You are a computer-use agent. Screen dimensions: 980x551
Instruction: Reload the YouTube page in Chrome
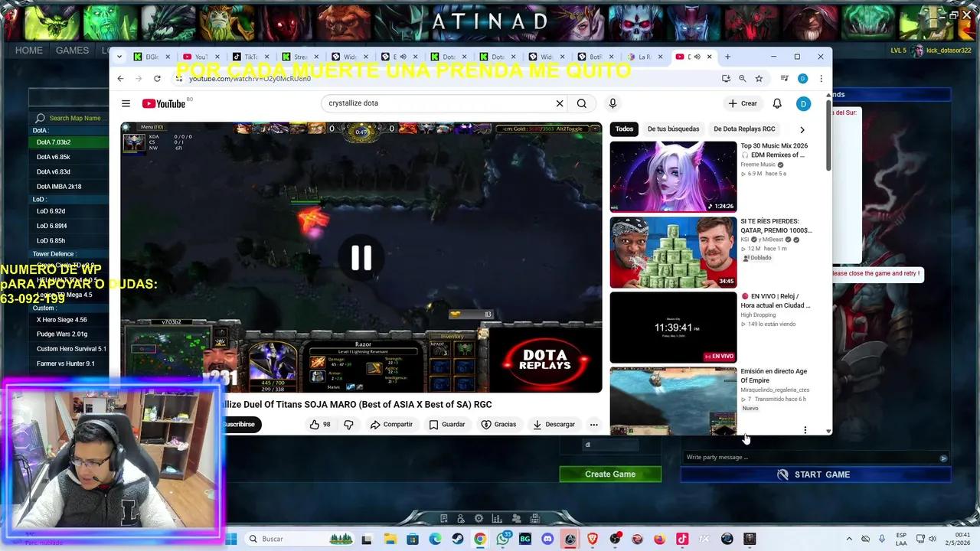point(157,78)
